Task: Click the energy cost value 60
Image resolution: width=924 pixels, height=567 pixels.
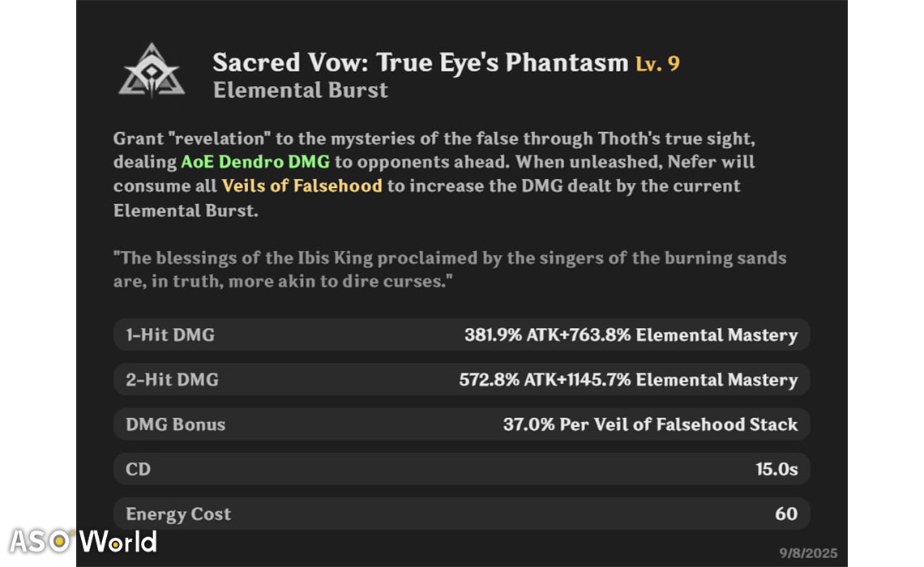Action: 786,514
